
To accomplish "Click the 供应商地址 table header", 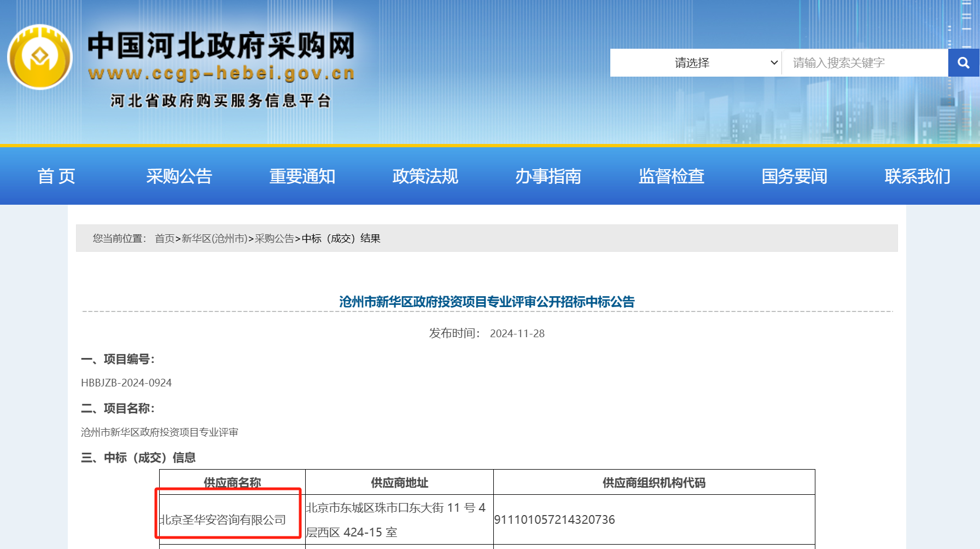I will 399,482.
